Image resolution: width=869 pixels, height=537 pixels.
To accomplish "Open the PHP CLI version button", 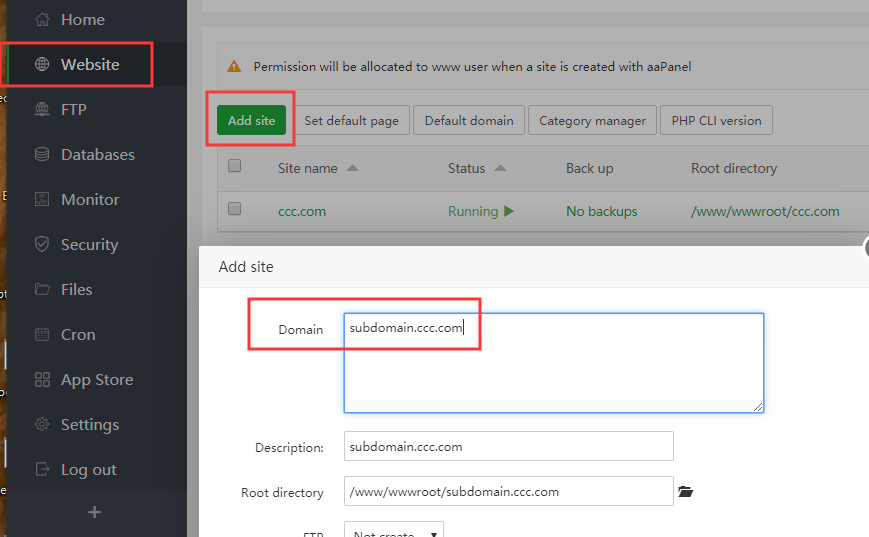I will tap(716, 121).
